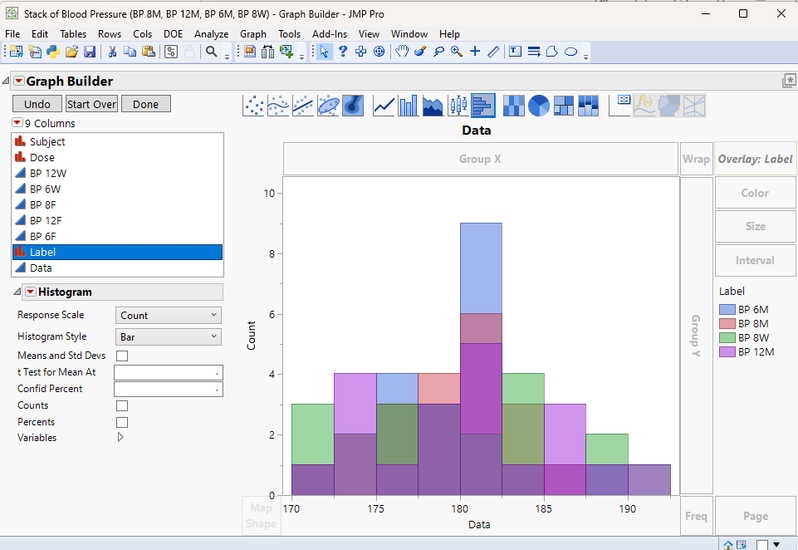The image size is (798, 550).
Task: Select the Box Plot element icon
Action: tap(458, 106)
